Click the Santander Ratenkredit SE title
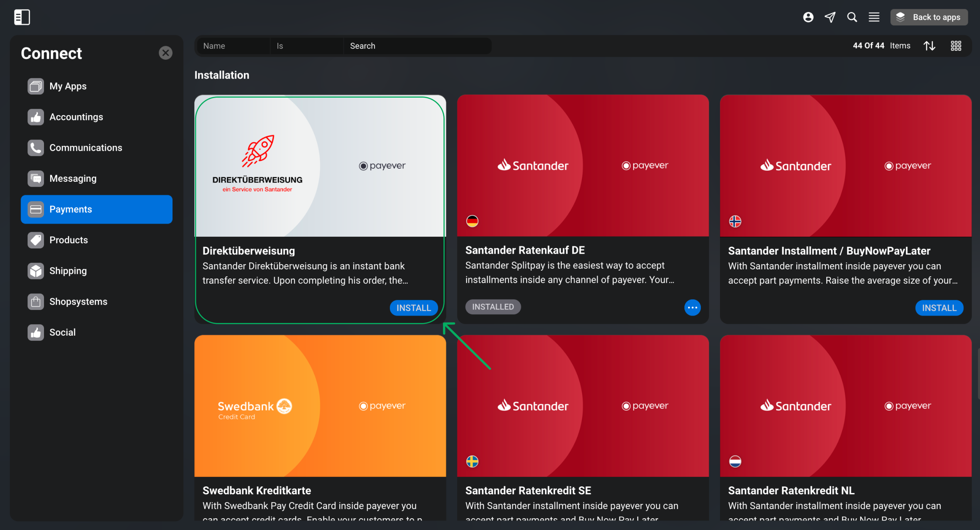This screenshot has height=530, width=980. (x=528, y=490)
